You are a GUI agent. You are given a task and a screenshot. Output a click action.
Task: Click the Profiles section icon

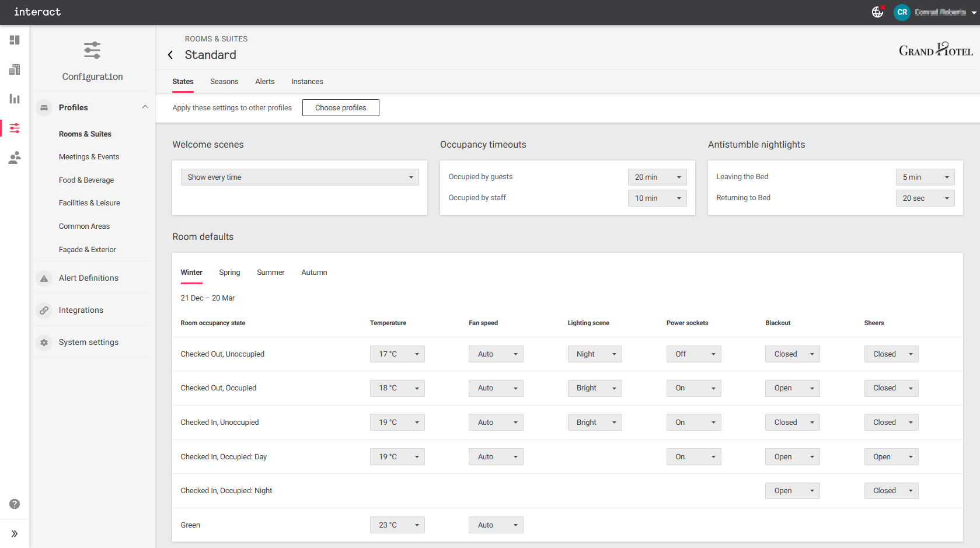(44, 107)
